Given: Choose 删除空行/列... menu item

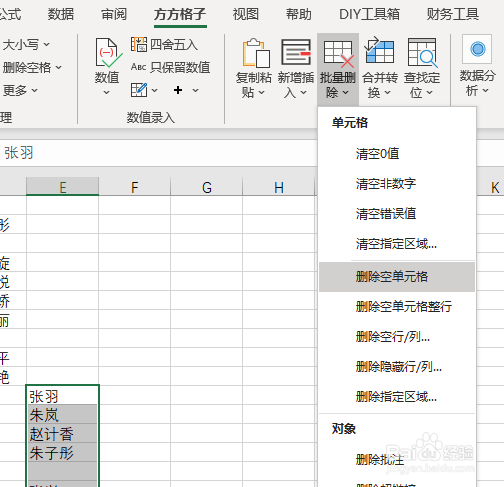Looking at the screenshot, I should (397, 337).
